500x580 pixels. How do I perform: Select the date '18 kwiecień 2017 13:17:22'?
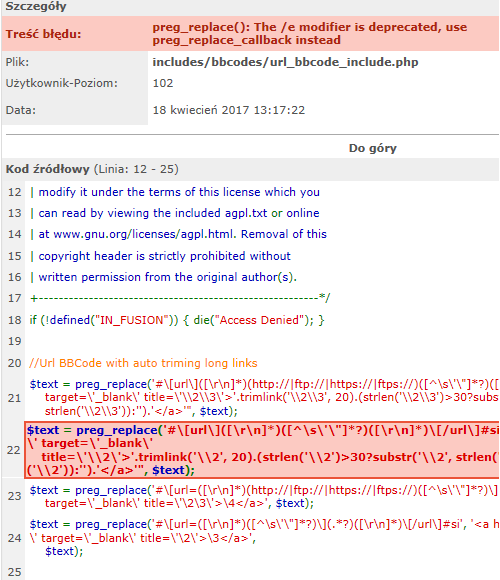[229, 110]
